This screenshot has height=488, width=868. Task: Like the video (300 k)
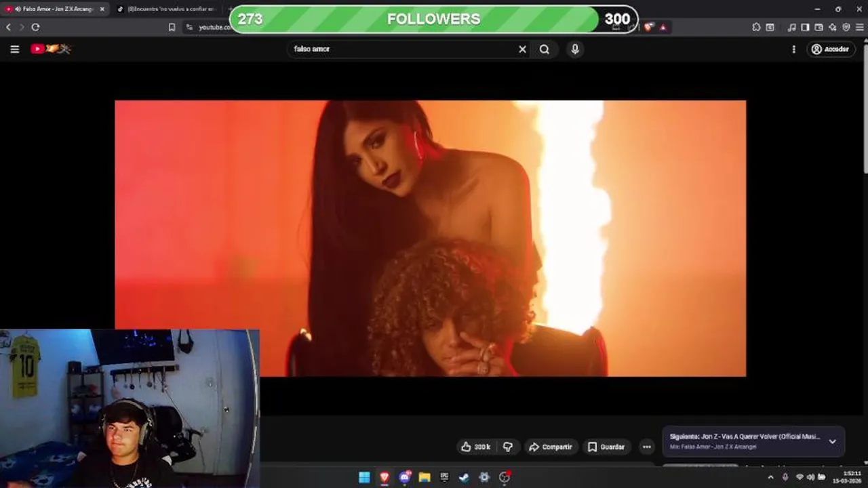(475, 447)
